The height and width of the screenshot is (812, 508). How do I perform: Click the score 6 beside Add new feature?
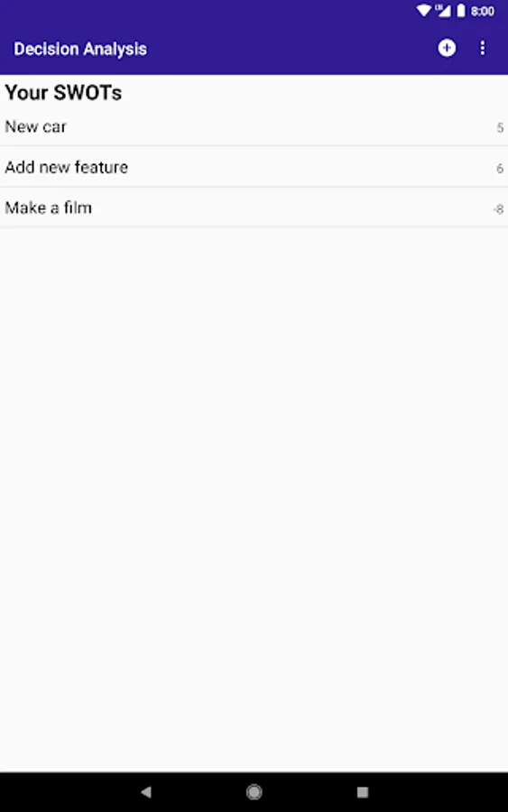pyautogui.click(x=500, y=169)
